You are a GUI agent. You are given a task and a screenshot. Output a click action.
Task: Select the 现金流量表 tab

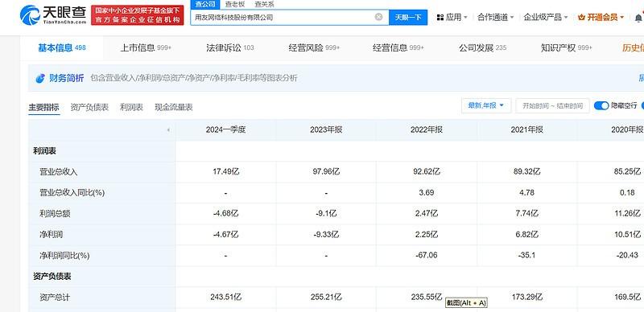coord(174,107)
